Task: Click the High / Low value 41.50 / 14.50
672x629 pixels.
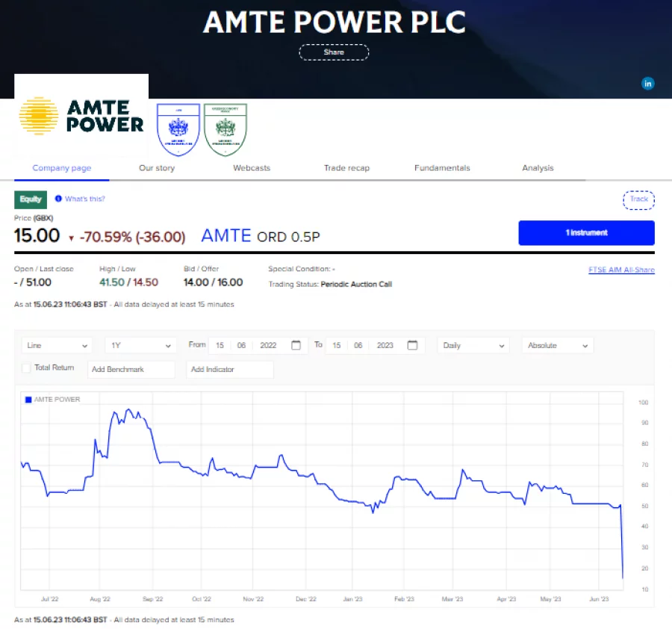Action: point(128,282)
